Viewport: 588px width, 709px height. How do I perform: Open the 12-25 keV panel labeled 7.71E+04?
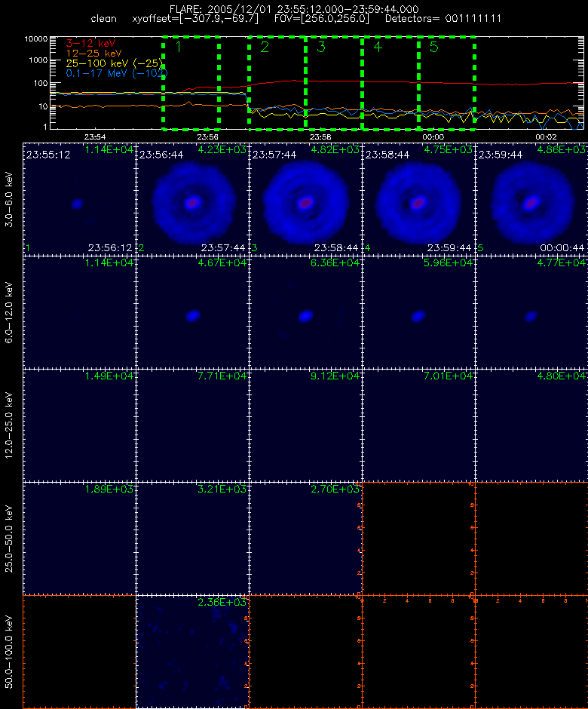point(192,425)
